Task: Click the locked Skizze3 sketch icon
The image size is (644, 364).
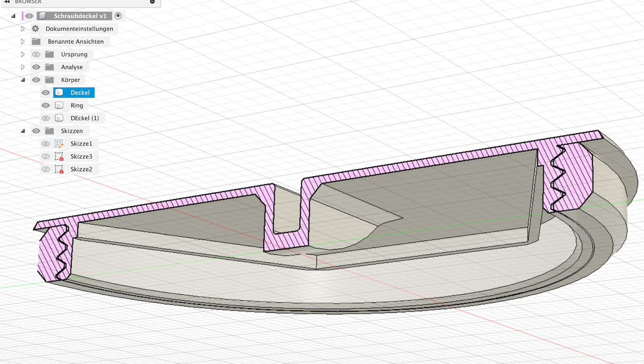Action: click(59, 156)
